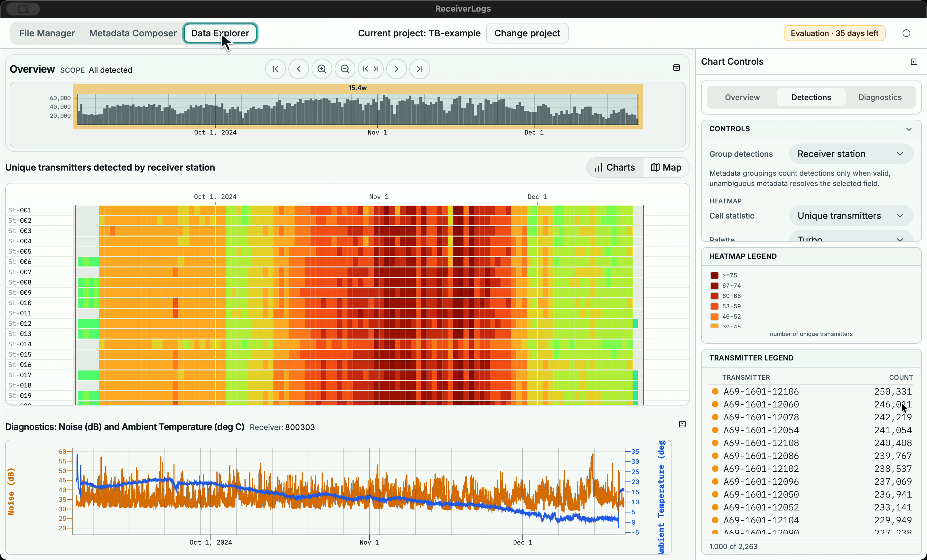Image resolution: width=927 pixels, height=560 pixels.
Task: Click the Change project button
Action: point(527,33)
